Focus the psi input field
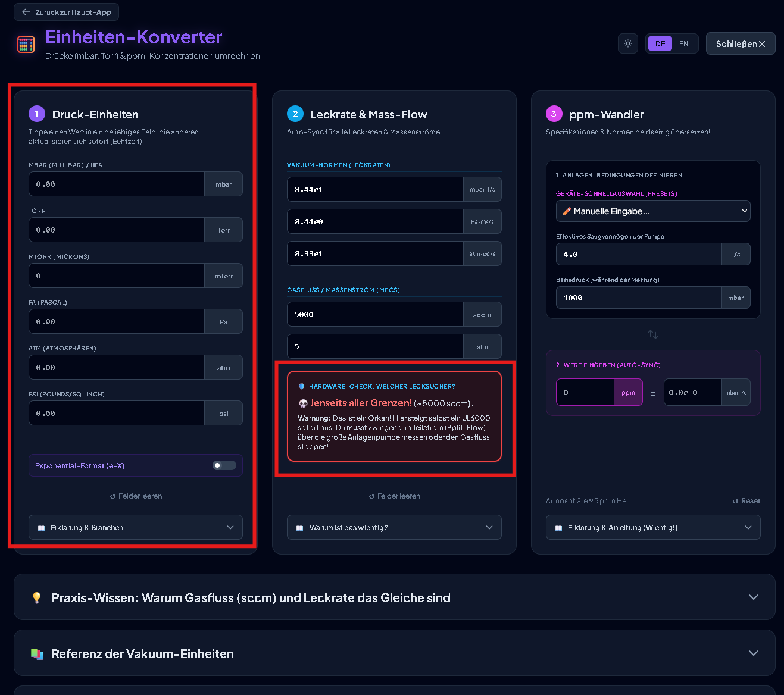 (x=117, y=413)
